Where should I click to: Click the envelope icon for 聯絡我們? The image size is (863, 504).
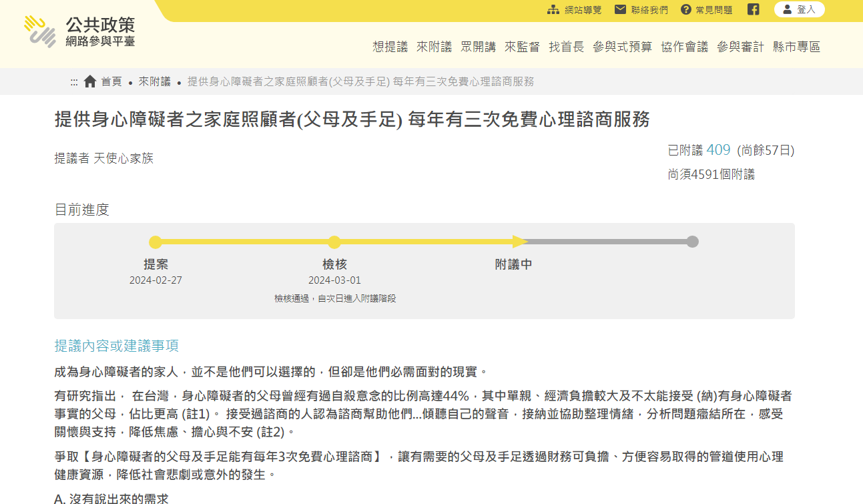[620, 9]
